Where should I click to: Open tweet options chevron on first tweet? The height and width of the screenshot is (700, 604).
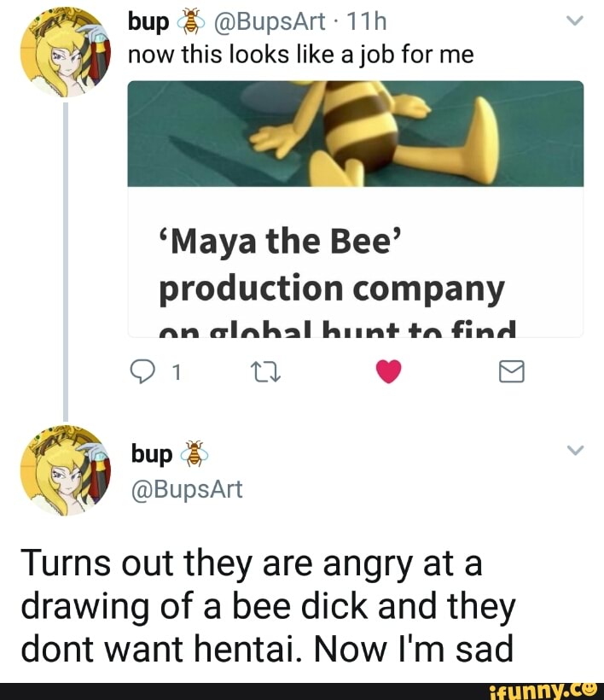coord(574,24)
